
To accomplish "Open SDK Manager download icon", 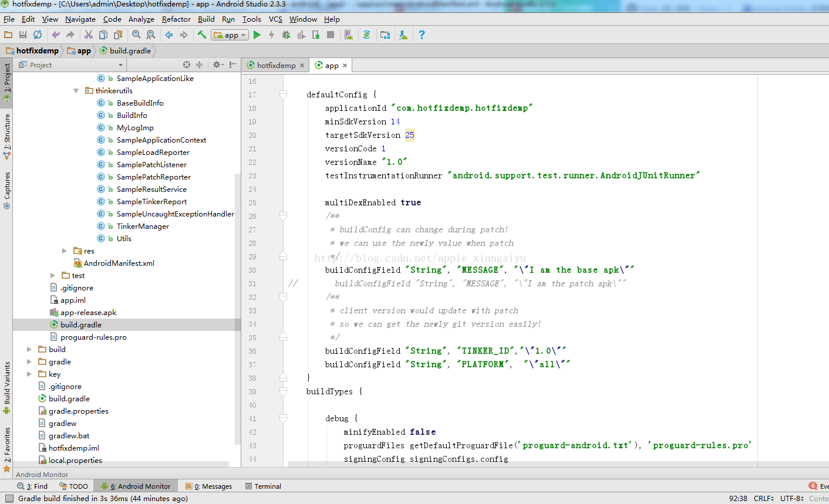I will coord(403,35).
